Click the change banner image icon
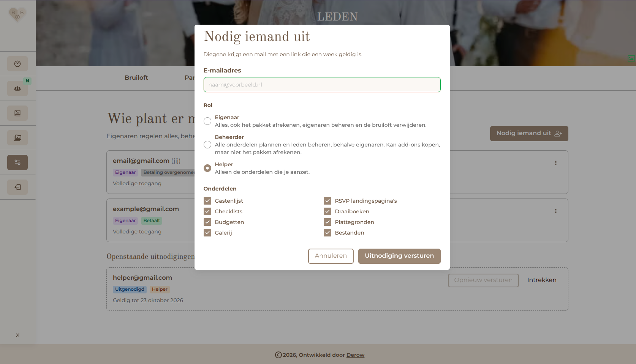 [631, 58]
